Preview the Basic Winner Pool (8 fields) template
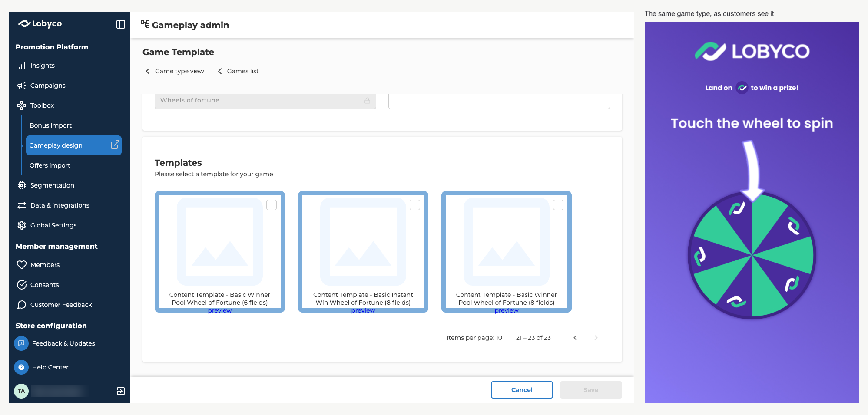 coord(507,310)
